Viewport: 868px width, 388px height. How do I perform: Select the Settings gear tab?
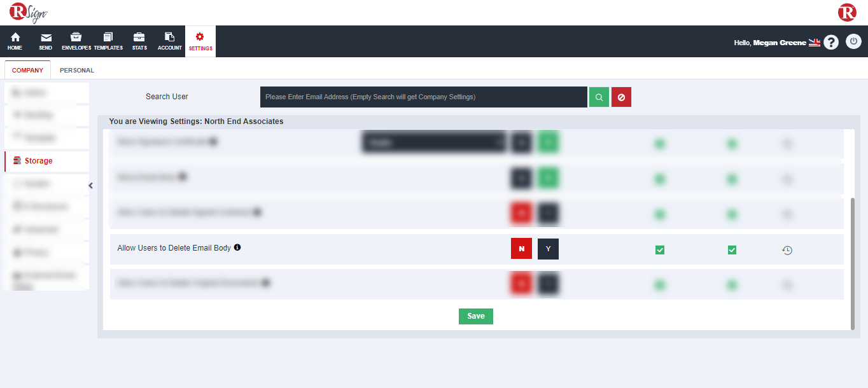[200, 41]
